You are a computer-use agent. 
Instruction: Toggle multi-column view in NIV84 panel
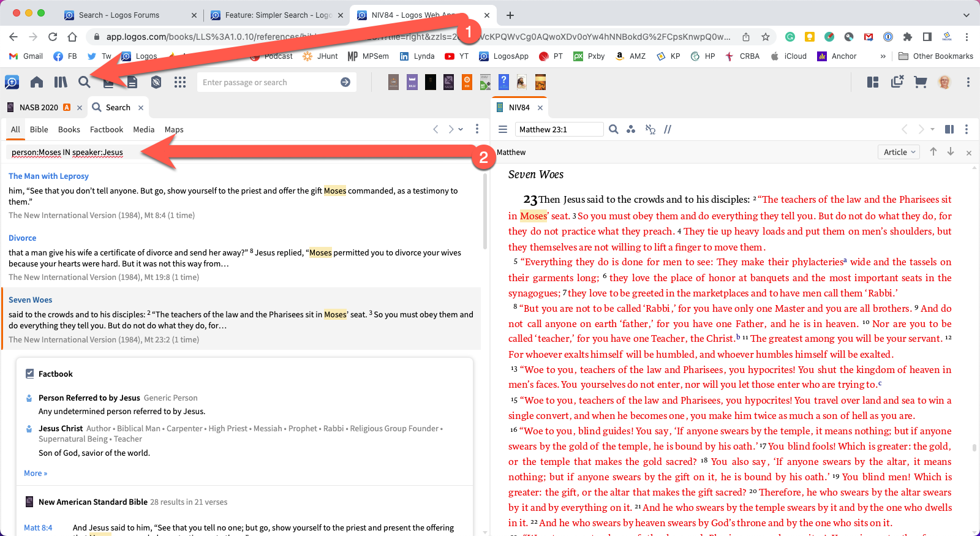tap(949, 129)
